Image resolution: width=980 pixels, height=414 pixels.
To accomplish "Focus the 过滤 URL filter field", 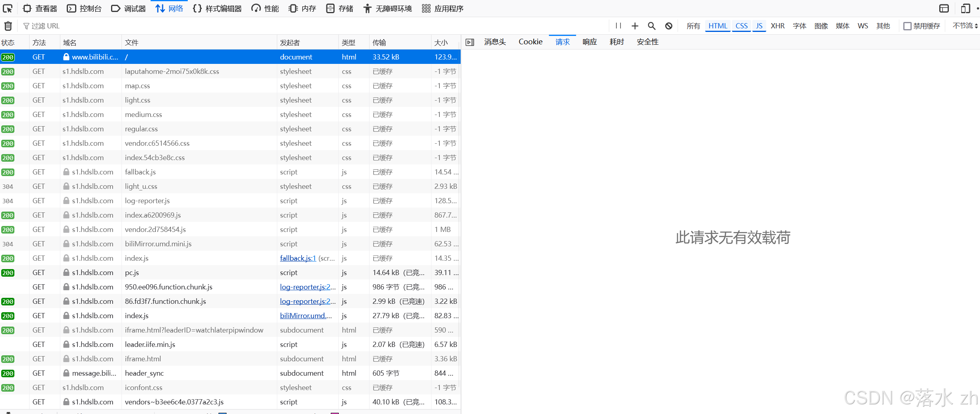I will [312, 26].
